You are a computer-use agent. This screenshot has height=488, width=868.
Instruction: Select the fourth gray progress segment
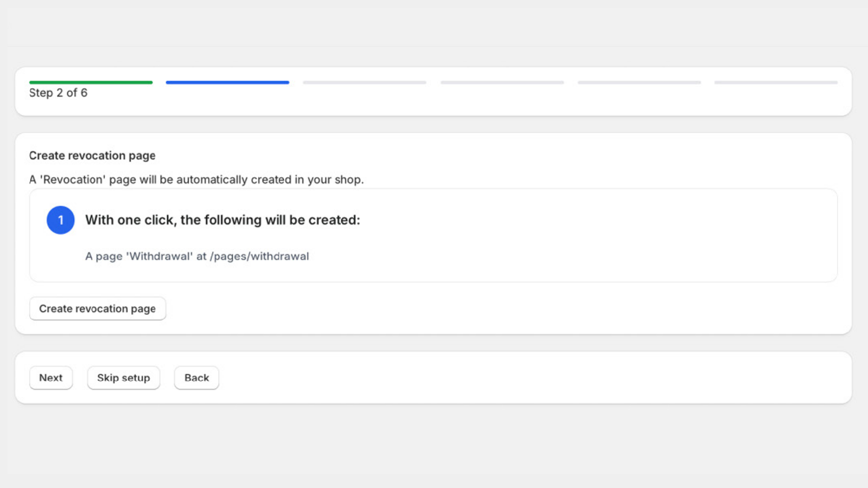pyautogui.click(x=502, y=82)
